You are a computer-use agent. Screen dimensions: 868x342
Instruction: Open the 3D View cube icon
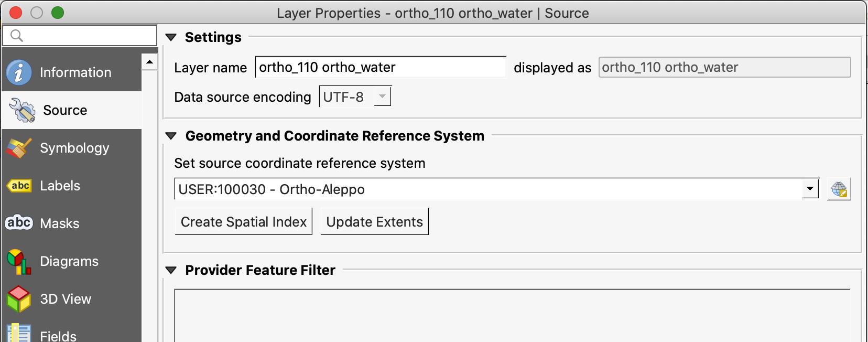[19, 299]
